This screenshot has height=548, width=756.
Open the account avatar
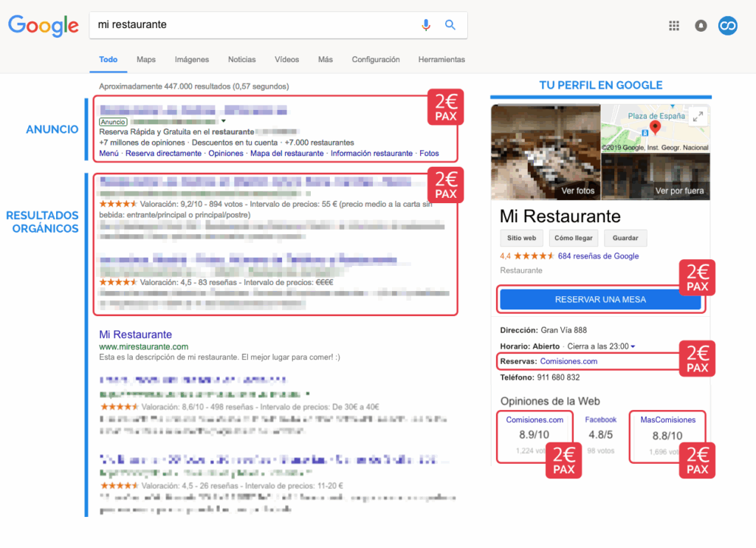[x=727, y=26]
